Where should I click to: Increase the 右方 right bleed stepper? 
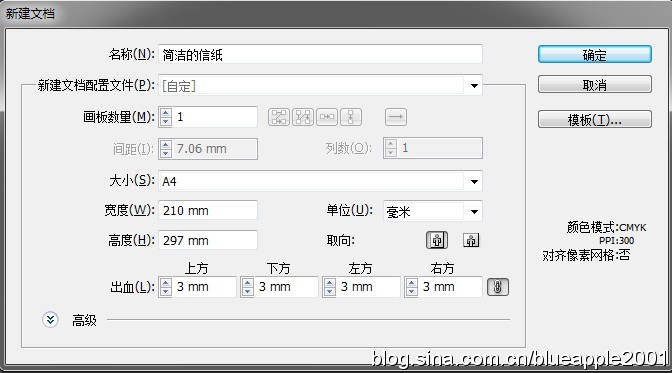[411, 282]
